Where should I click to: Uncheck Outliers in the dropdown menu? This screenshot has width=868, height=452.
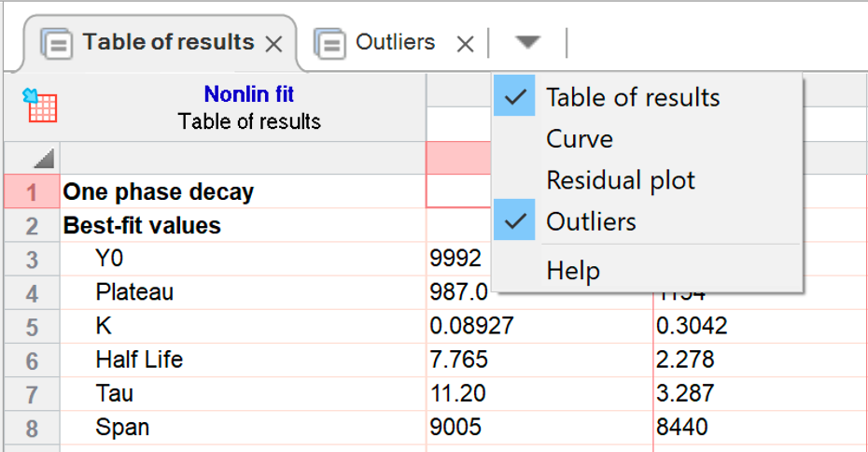pyautogui.click(x=591, y=221)
